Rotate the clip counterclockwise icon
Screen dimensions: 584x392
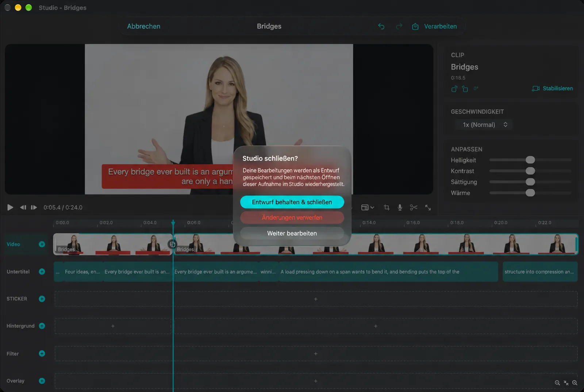(x=465, y=89)
